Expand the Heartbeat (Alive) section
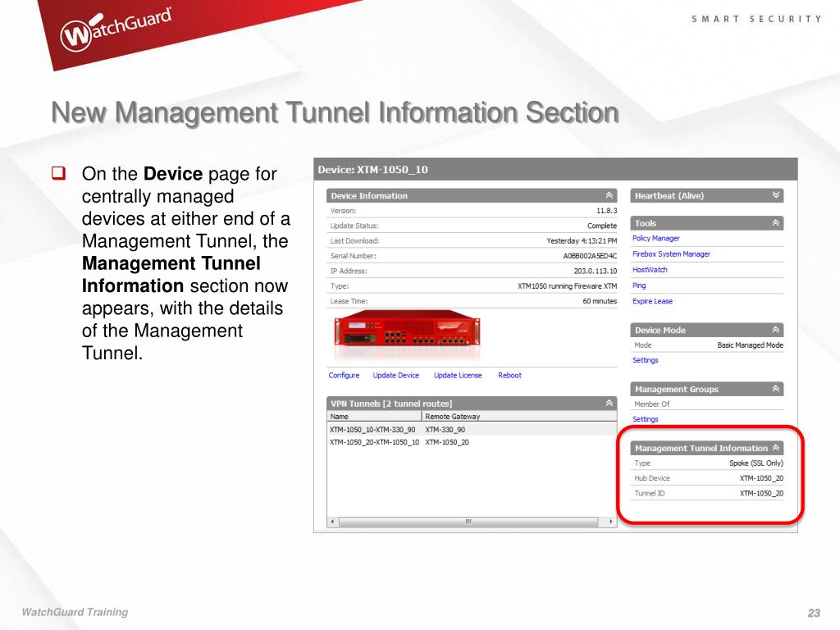The image size is (840, 630). click(776, 195)
